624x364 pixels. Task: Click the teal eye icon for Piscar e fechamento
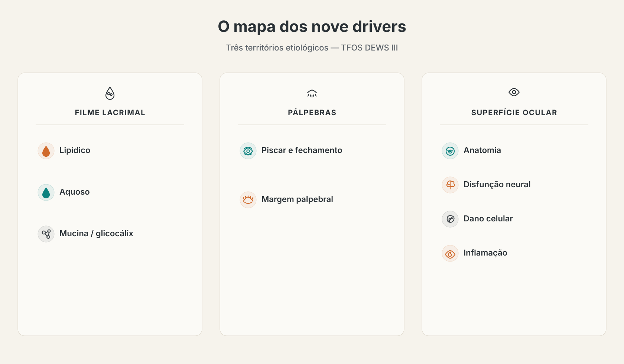(x=248, y=151)
